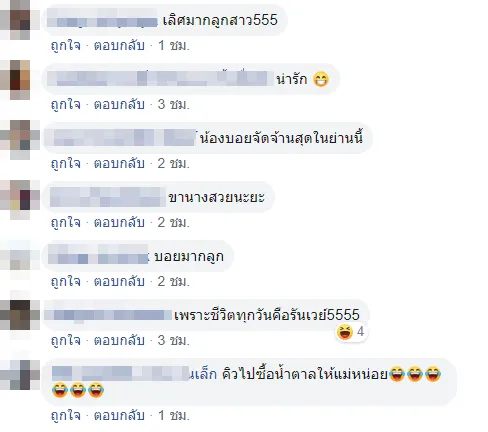Viewport: 488px width, 432px height.
Task: Click the 3 ชม. timestamp under น่ารัก
Action: coord(173,104)
